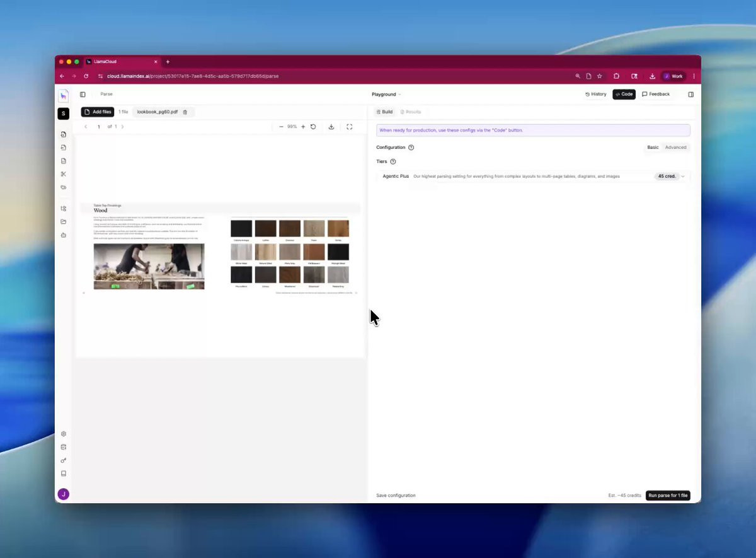Go to the next PDF page arrow
This screenshot has width=756, height=558.
tap(122, 127)
